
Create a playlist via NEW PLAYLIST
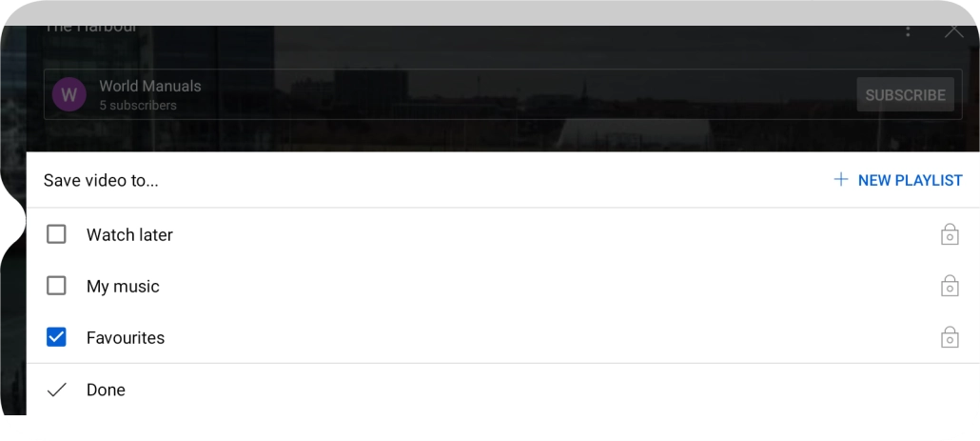(x=910, y=180)
